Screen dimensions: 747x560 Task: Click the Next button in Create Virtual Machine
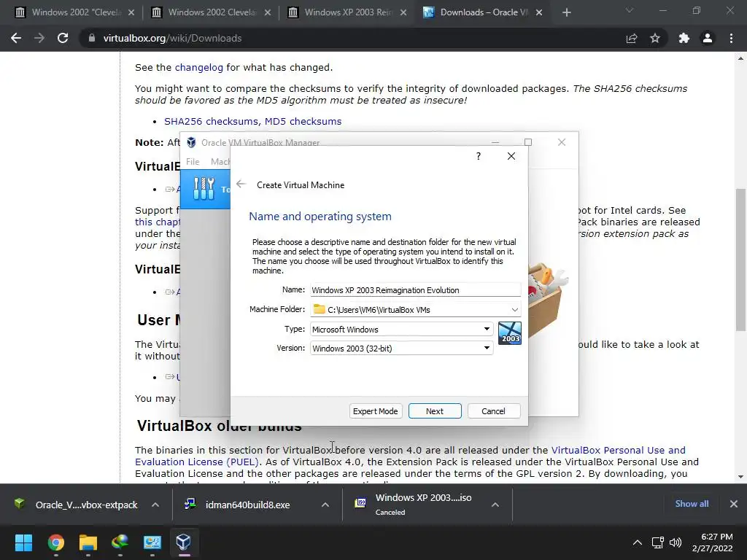[x=435, y=411]
